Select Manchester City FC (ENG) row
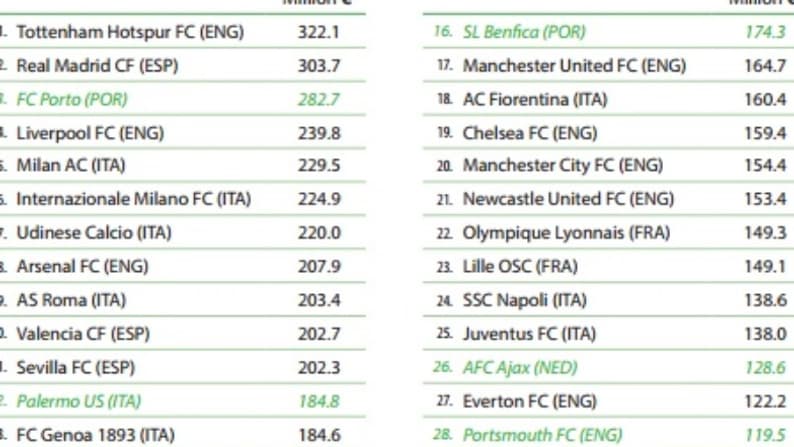 pyautogui.click(x=608, y=166)
